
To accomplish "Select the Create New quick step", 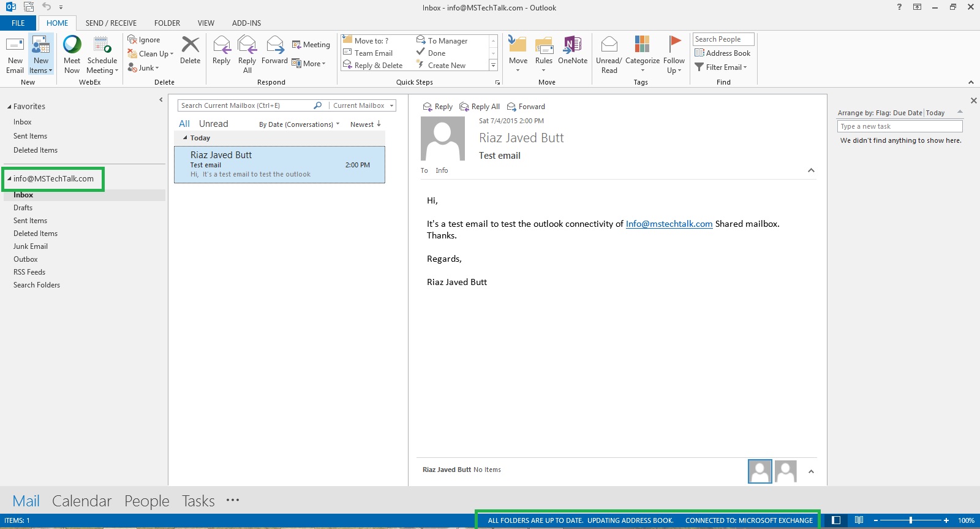I will [441, 66].
